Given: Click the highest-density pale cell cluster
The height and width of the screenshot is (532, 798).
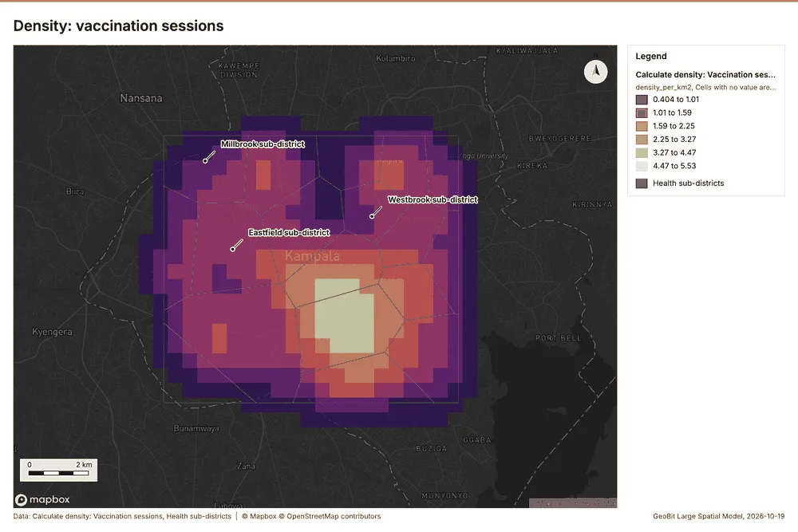Looking at the screenshot, I should [345, 316].
